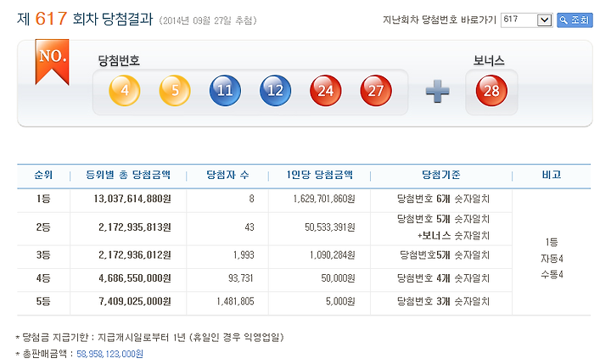
Task: Click winner count 43
Action: 249,227
